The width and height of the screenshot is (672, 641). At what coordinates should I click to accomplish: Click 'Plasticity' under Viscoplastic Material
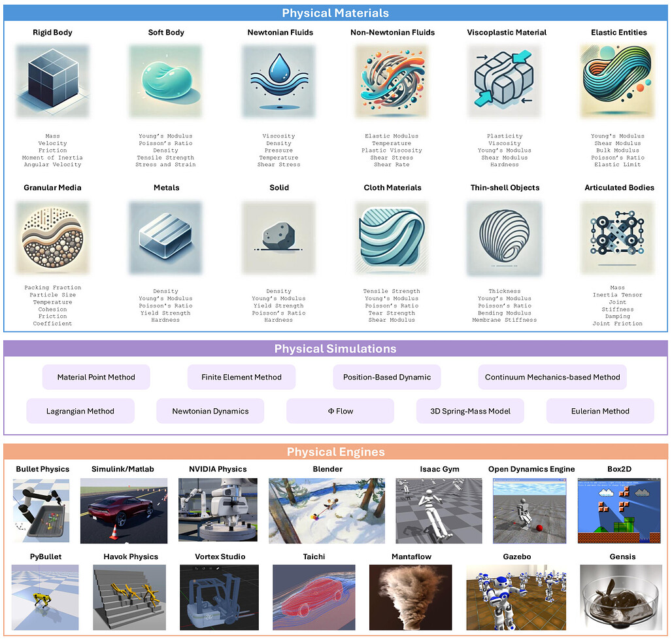tap(505, 136)
